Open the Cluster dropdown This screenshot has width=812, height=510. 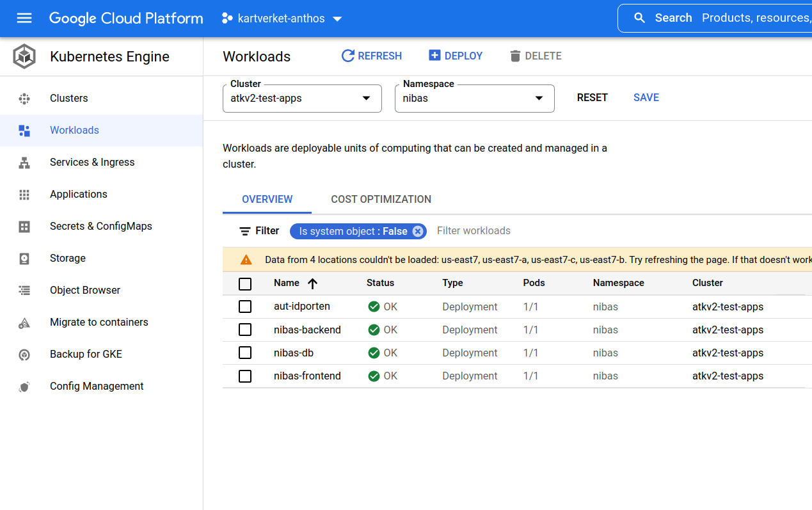(x=302, y=99)
